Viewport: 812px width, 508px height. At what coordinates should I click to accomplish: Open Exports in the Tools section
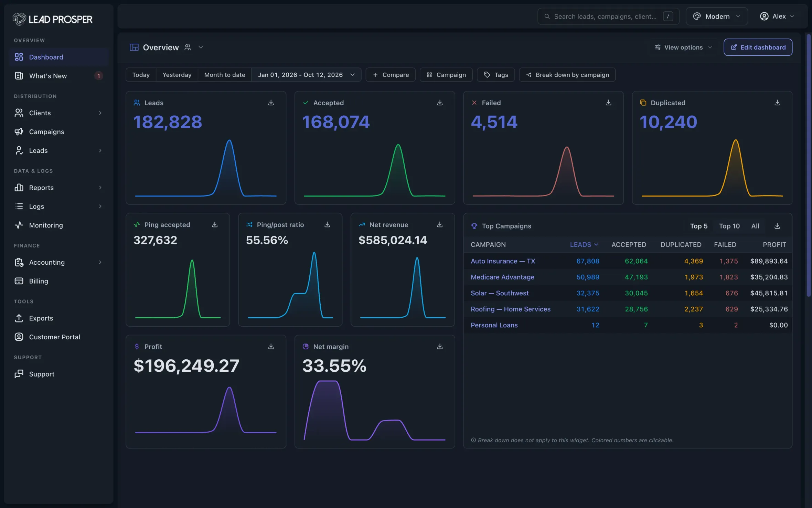pos(58,318)
